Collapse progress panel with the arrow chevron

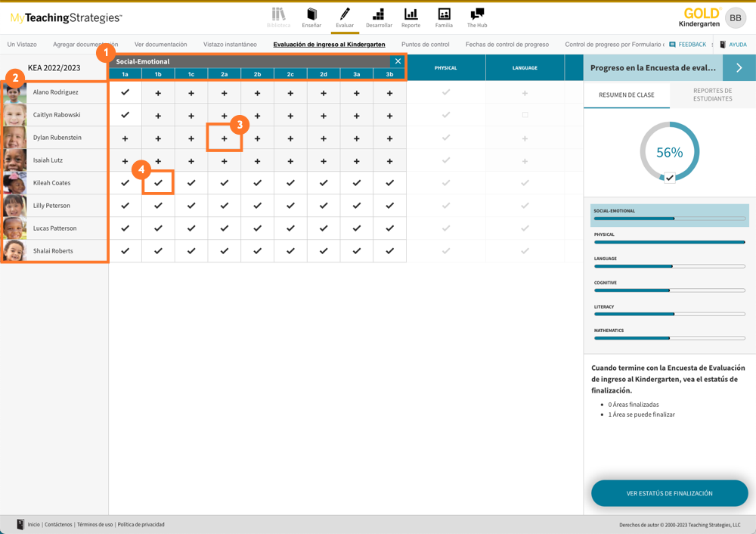tap(739, 68)
